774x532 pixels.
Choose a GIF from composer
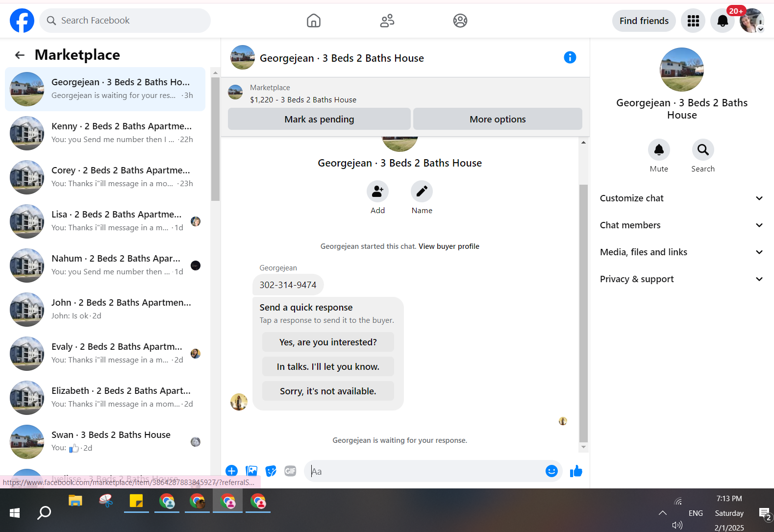(x=290, y=471)
